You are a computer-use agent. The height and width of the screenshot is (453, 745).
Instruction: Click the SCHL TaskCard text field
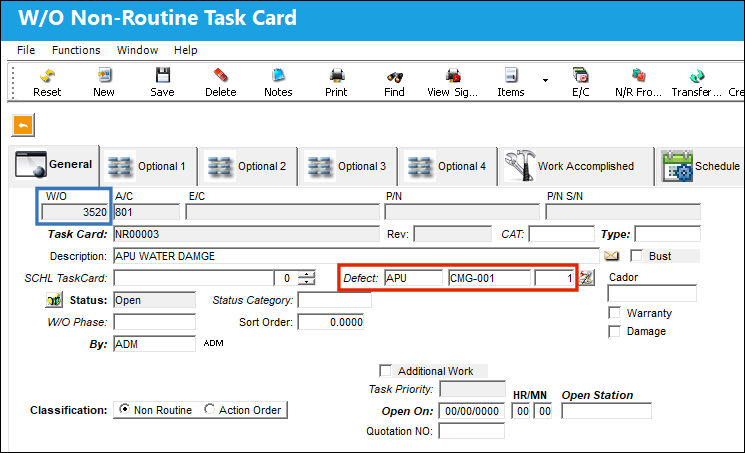click(x=193, y=278)
